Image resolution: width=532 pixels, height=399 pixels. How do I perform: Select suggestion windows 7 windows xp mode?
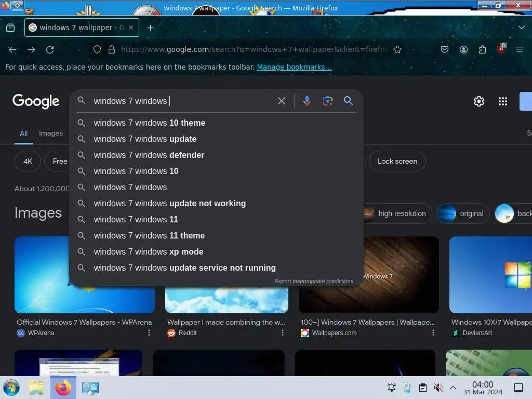coord(216,252)
